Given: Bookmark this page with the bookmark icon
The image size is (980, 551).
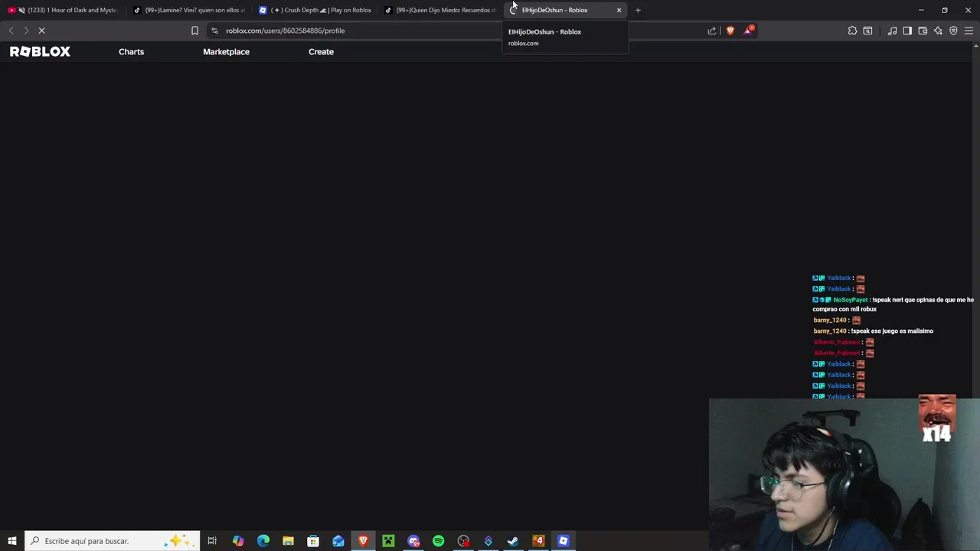Looking at the screenshot, I should (x=194, y=31).
